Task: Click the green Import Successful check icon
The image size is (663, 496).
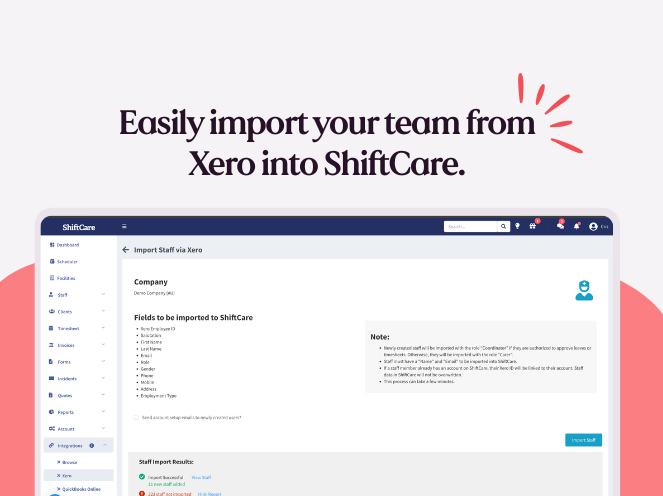Action: tap(142, 477)
